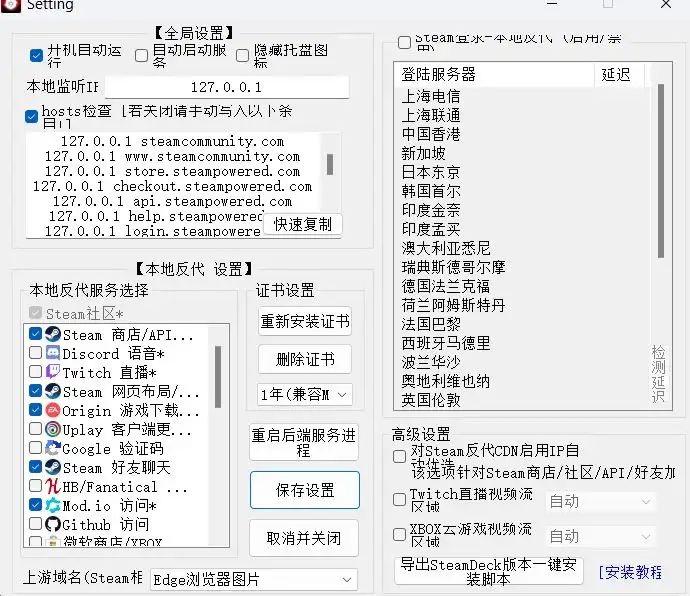
Task: Click the service list scrollbar thumb
Action: pyautogui.click(x=218, y=377)
